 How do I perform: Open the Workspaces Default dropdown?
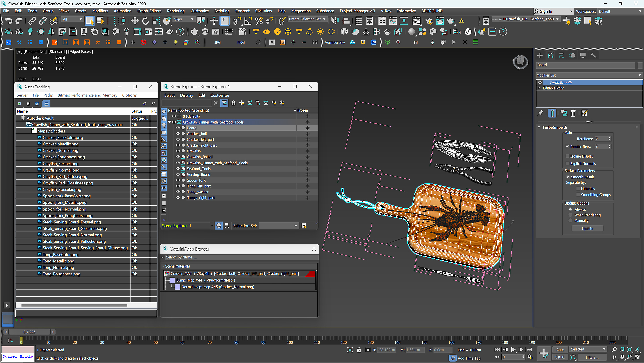click(620, 11)
